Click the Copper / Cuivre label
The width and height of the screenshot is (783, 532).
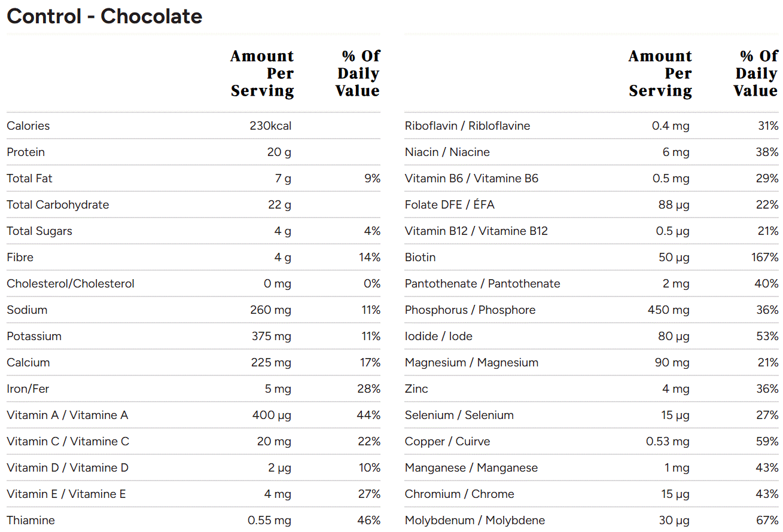coord(447,441)
